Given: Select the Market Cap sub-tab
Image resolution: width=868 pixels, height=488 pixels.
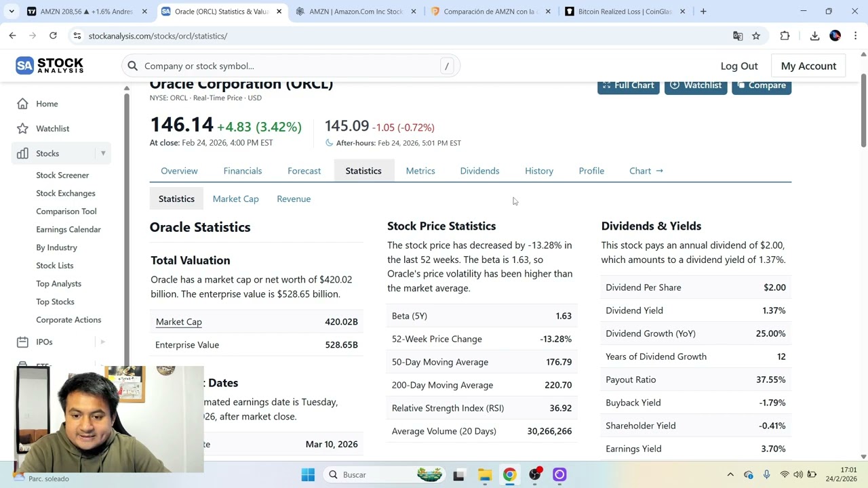Looking at the screenshot, I should tap(235, 199).
